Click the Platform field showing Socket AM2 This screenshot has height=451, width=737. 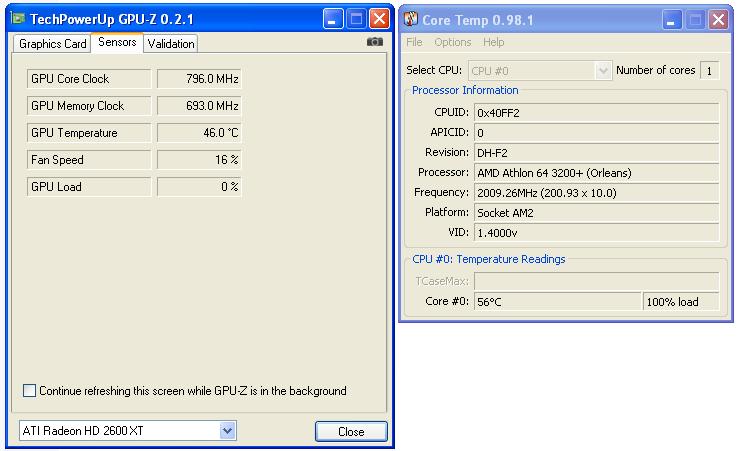point(596,213)
